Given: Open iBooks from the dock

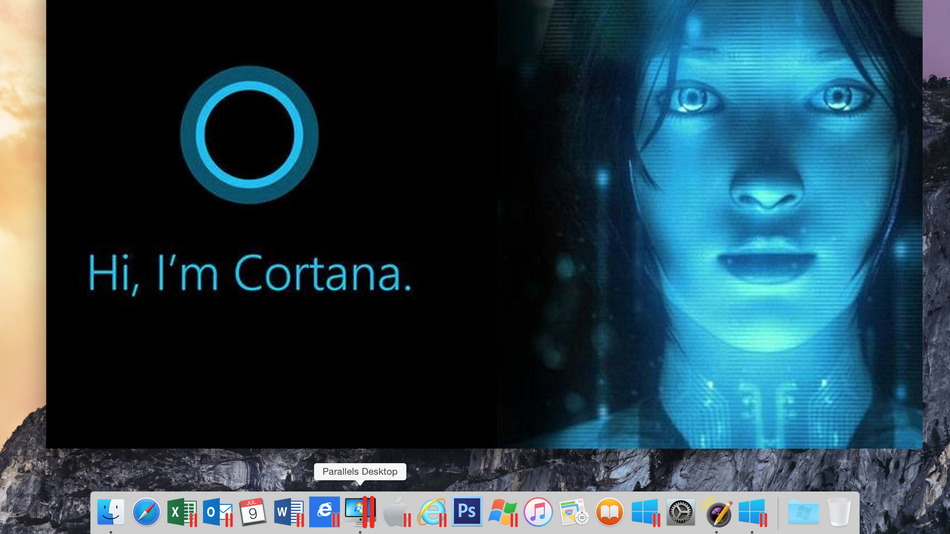Looking at the screenshot, I should 609,512.
